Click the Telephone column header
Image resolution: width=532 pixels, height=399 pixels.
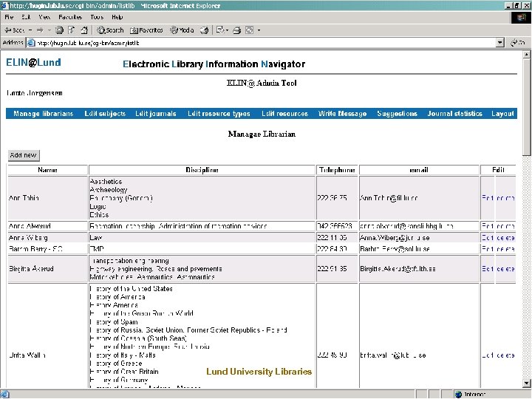coord(337,170)
